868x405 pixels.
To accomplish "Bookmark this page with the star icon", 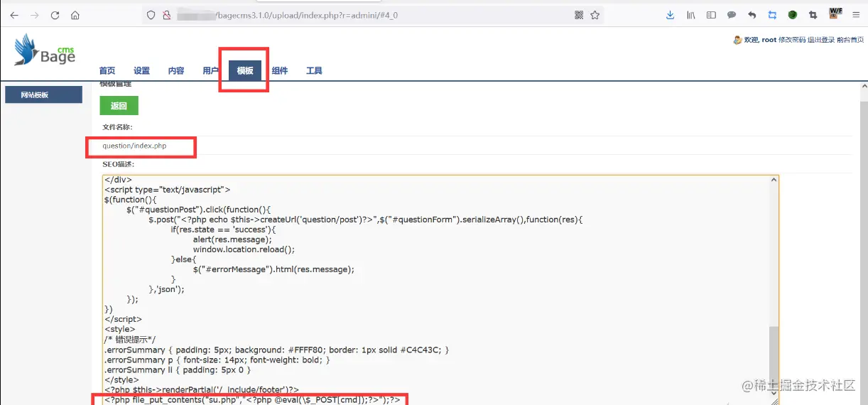I will [x=595, y=15].
